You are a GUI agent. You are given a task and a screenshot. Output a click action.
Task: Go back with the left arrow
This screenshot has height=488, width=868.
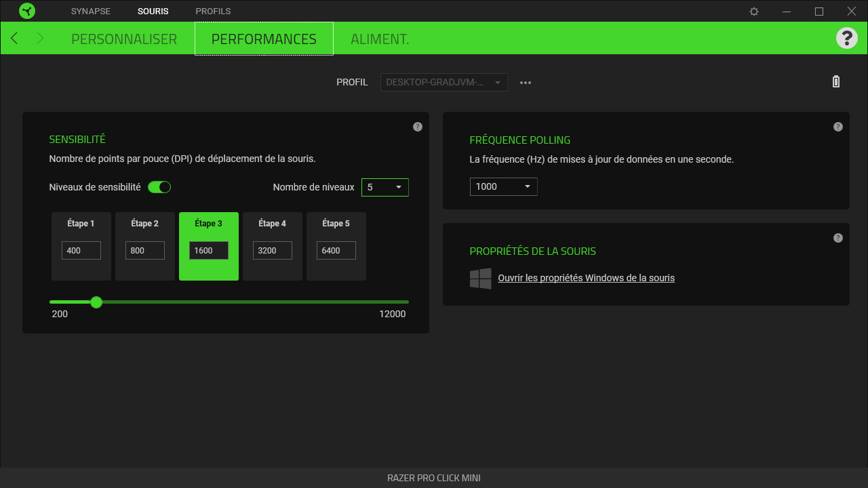pos(14,39)
